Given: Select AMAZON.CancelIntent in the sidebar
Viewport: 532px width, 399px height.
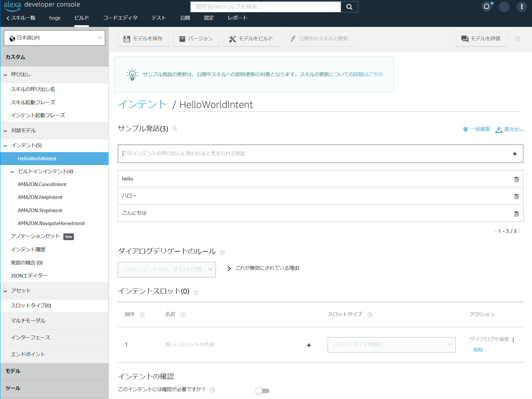Looking at the screenshot, I should (x=42, y=184).
